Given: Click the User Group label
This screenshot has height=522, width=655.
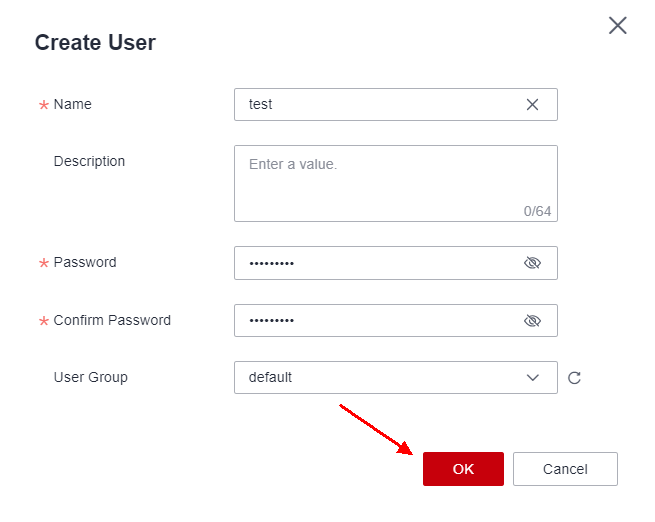Looking at the screenshot, I should 90,377.
